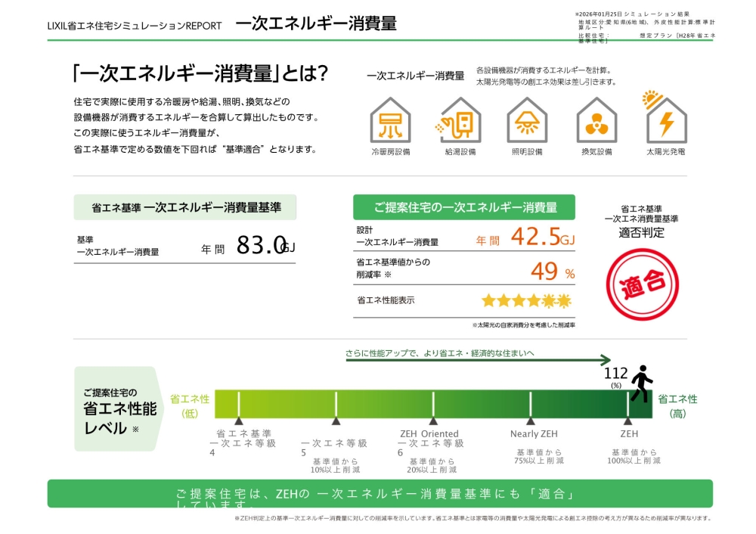Image resolution: width=756 pixels, height=534 pixels.
Task: Click the solar power (太陽光発電) house icon
Action: pos(665,120)
